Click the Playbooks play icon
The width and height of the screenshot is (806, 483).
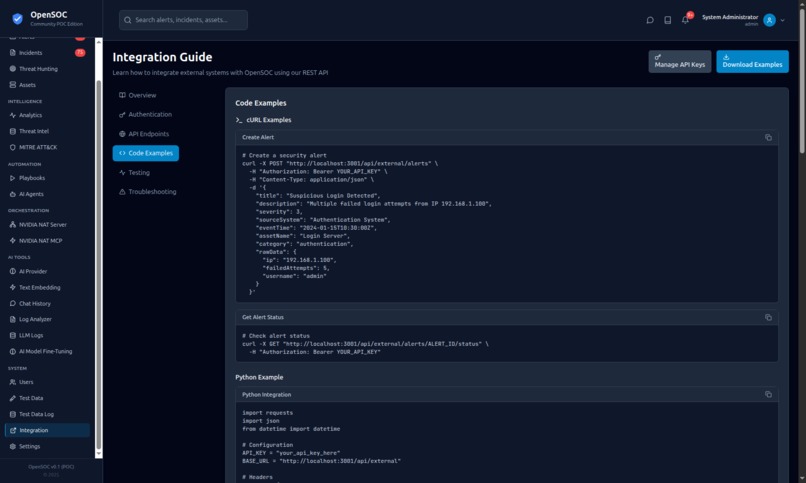click(12, 178)
